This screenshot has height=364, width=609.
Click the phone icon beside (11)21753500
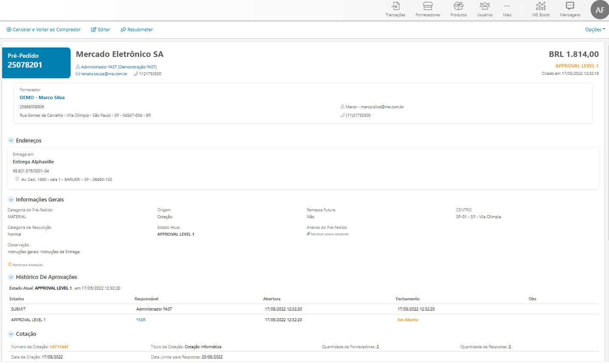tap(342, 115)
